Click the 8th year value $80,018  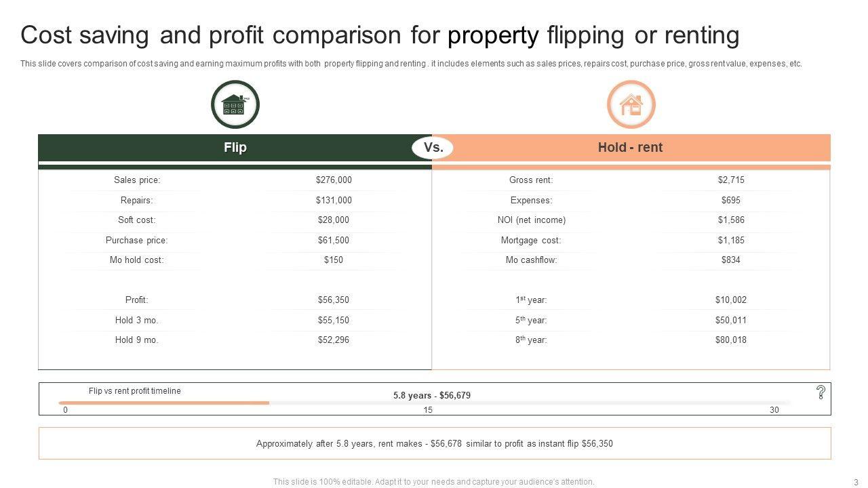[731, 340]
